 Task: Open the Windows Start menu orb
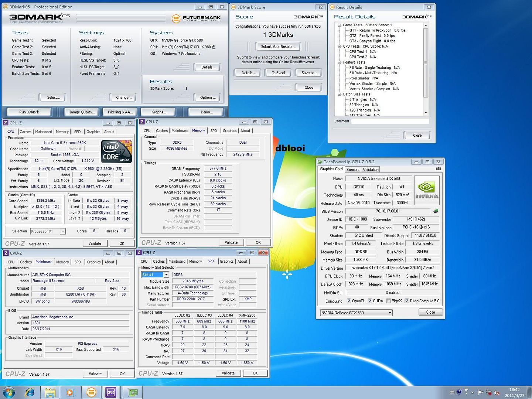[x=9, y=392]
